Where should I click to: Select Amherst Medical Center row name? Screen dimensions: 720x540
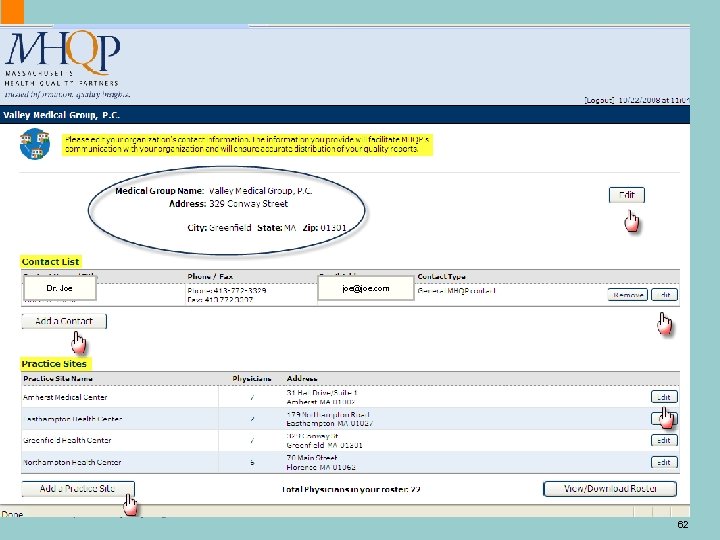(x=65, y=397)
